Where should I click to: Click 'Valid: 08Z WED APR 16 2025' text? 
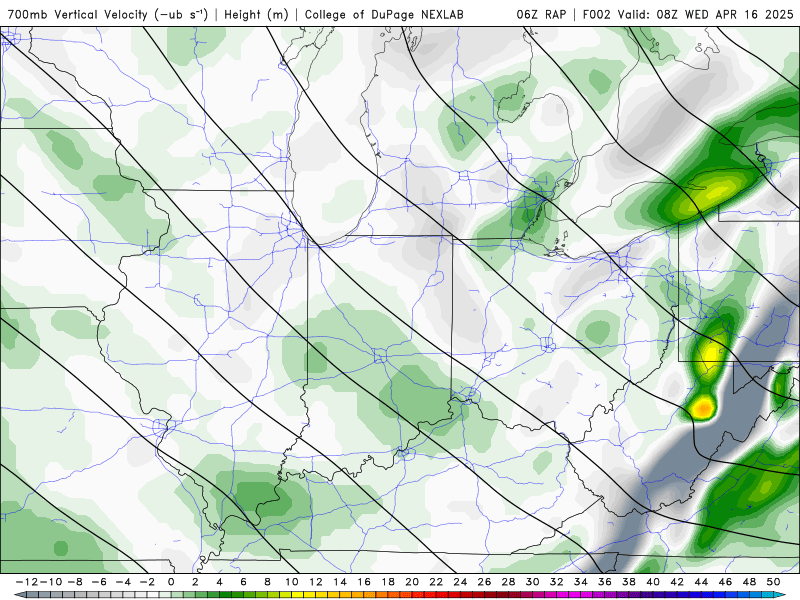(706, 14)
